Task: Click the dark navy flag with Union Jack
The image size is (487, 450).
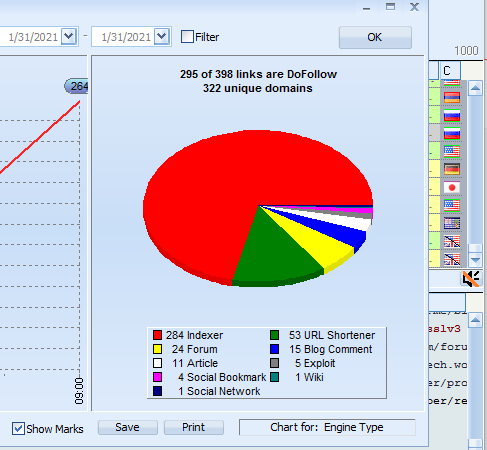Action: [452, 223]
